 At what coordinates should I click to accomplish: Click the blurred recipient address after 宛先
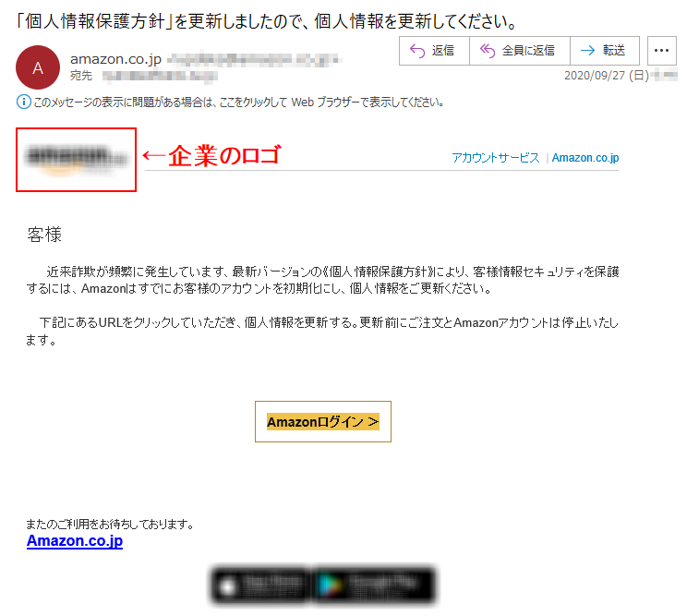[160, 77]
